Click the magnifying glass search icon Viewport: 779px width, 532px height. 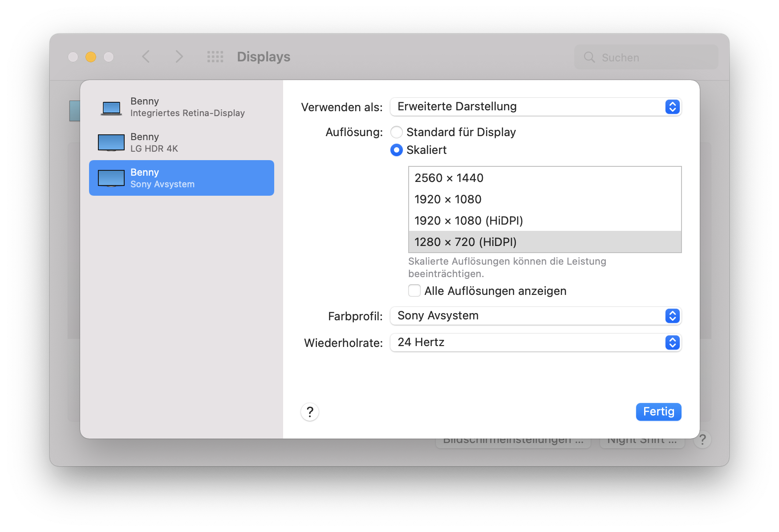pyautogui.click(x=589, y=57)
